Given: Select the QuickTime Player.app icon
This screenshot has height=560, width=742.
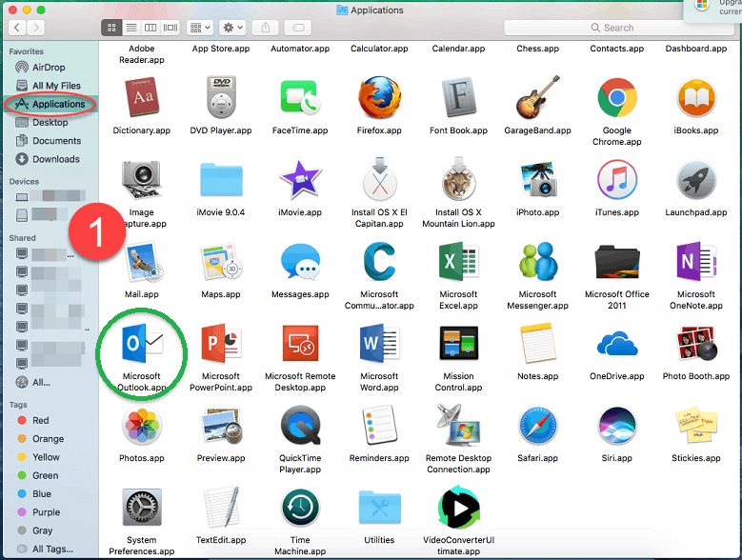Looking at the screenshot, I should pos(300,426).
